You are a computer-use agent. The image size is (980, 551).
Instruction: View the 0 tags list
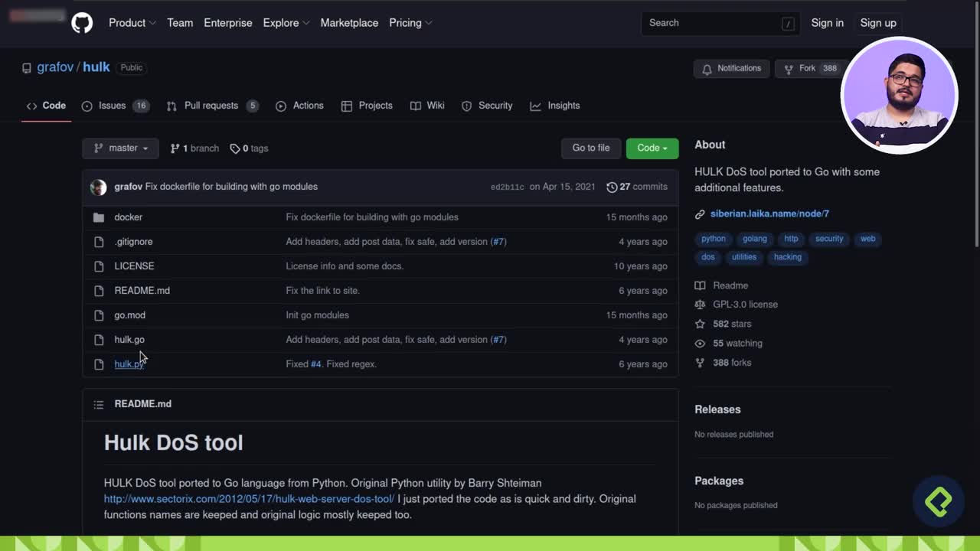(x=250, y=148)
